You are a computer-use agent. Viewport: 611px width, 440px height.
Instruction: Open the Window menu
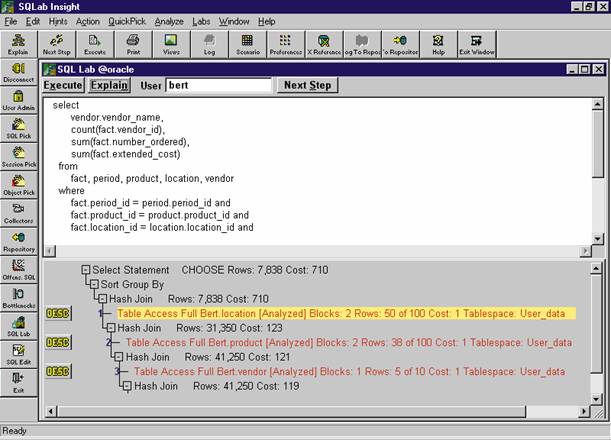coord(234,21)
